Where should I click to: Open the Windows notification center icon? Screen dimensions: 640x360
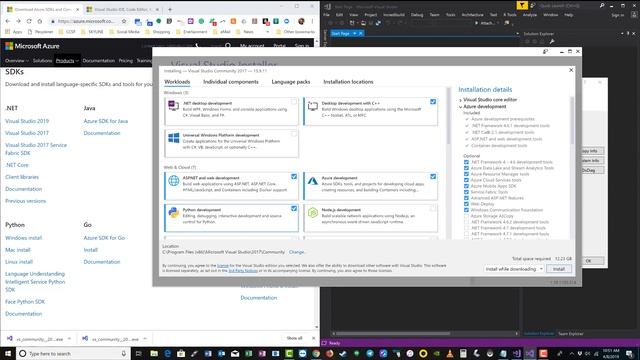click(x=630, y=353)
